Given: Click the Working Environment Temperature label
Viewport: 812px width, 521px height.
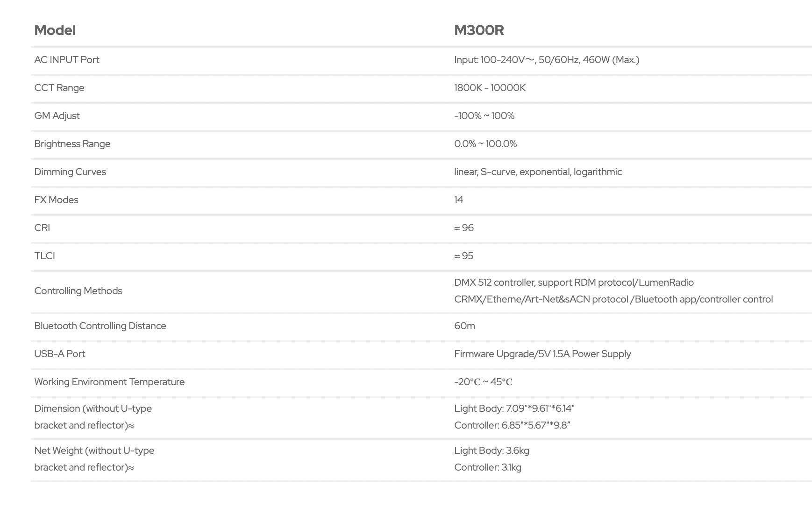Looking at the screenshot, I should (109, 382).
